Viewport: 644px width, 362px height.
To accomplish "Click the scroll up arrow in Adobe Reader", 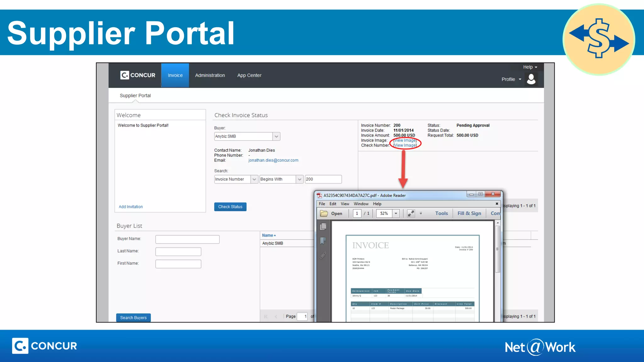I will click(x=497, y=223).
